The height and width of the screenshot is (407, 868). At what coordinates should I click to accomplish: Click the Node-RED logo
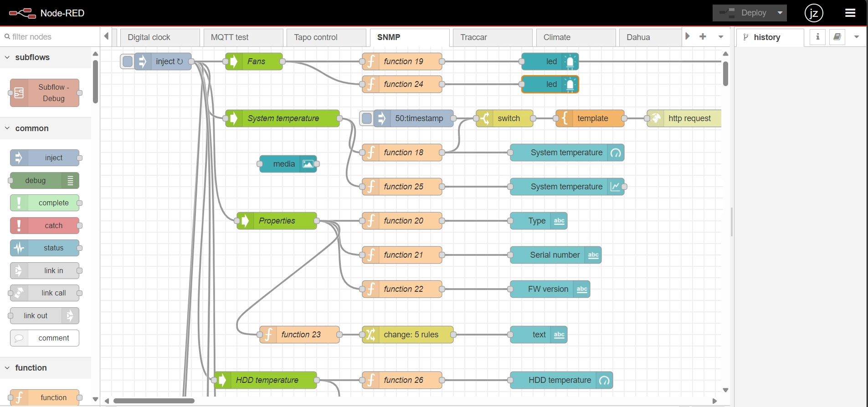[23, 13]
